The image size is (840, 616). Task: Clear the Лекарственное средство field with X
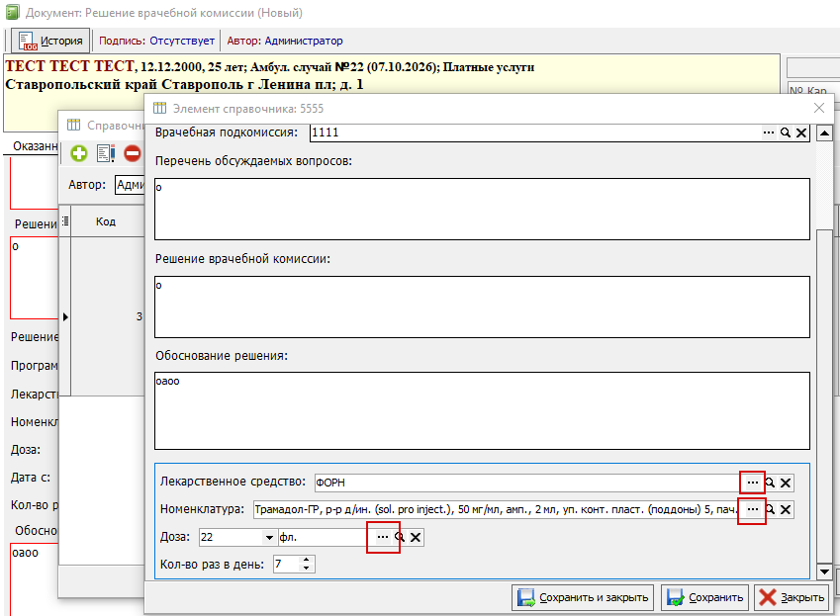click(786, 483)
